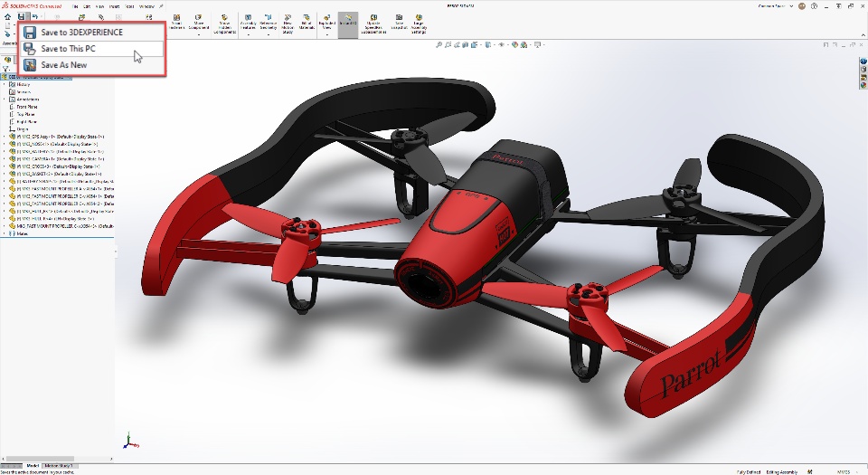Click Large Assembly Settings tool

coord(419,24)
